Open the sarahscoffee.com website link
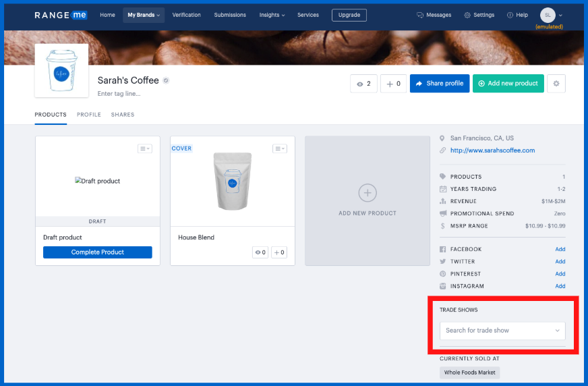Screen dimensions: 588x386 pos(492,150)
